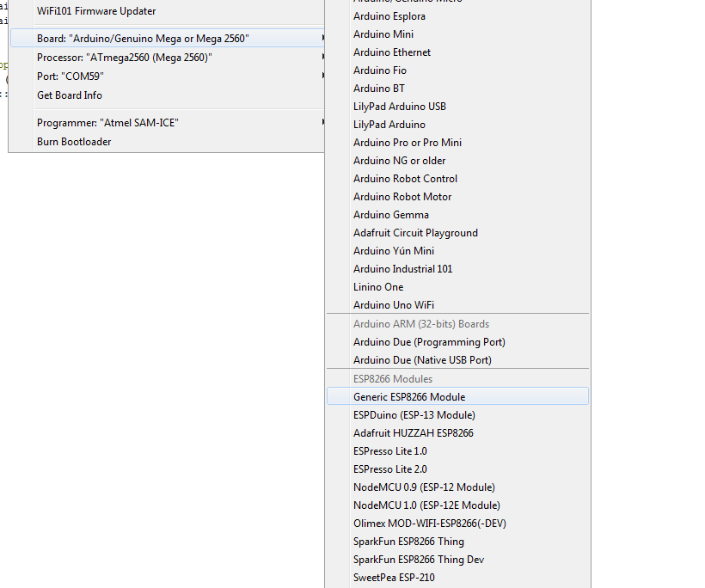Select Arduino Pro or Pro Mini
The height and width of the screenshot is (588, 705).
(457, 143)
